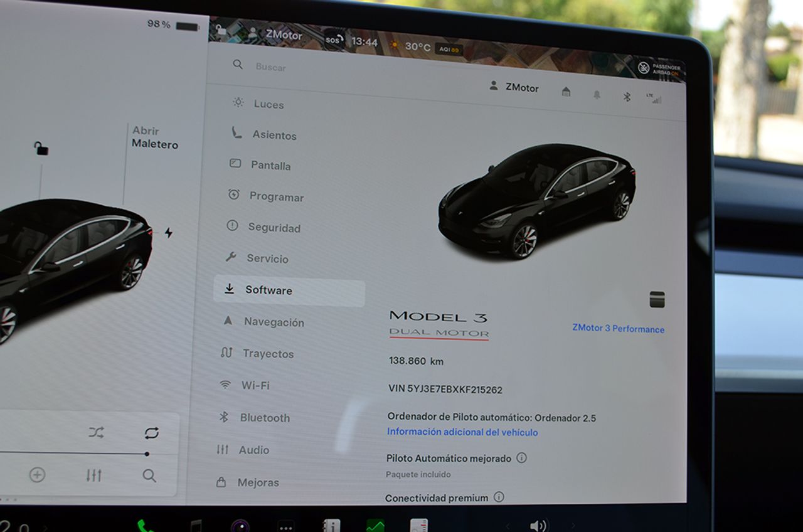Expand info for Conectividad premium

[499, 497]
